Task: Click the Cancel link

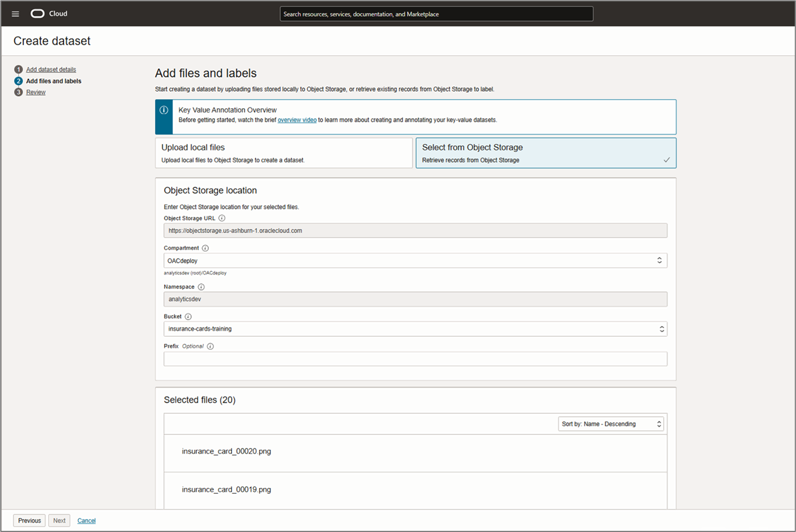Action: [86, 520]
